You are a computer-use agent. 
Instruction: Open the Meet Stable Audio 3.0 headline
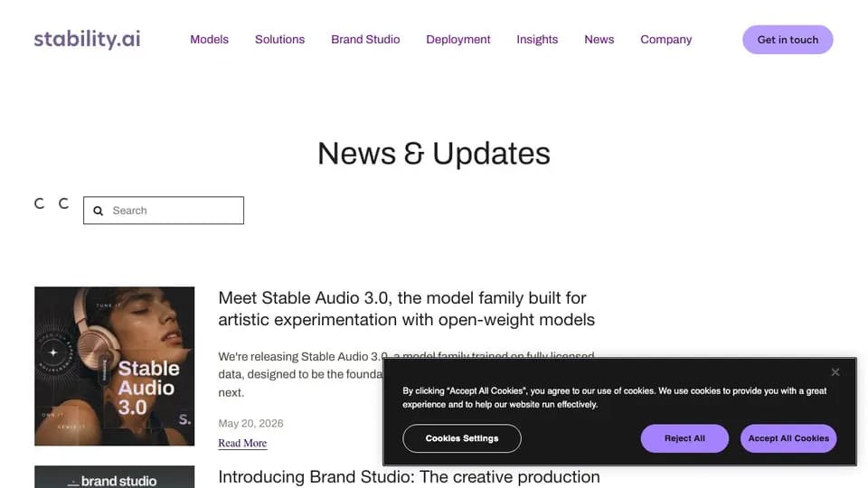coord(406,309)
